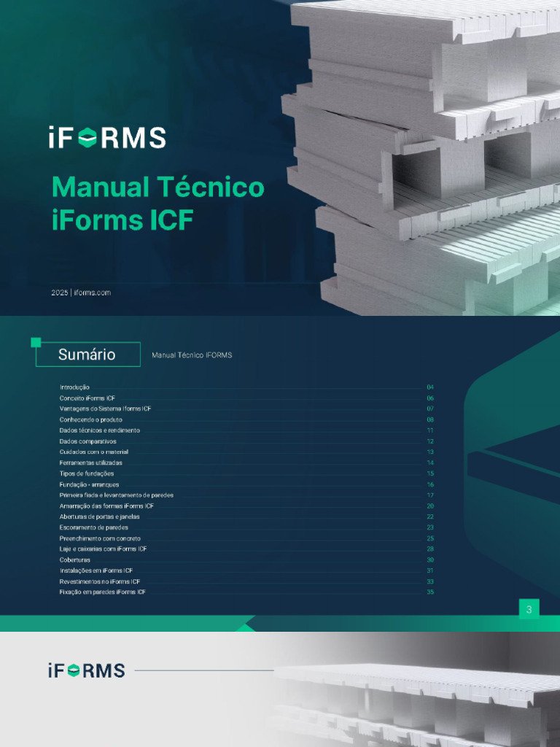
Task: Click the 'Sumário' heading box
Action: click(x=88, y=355)
